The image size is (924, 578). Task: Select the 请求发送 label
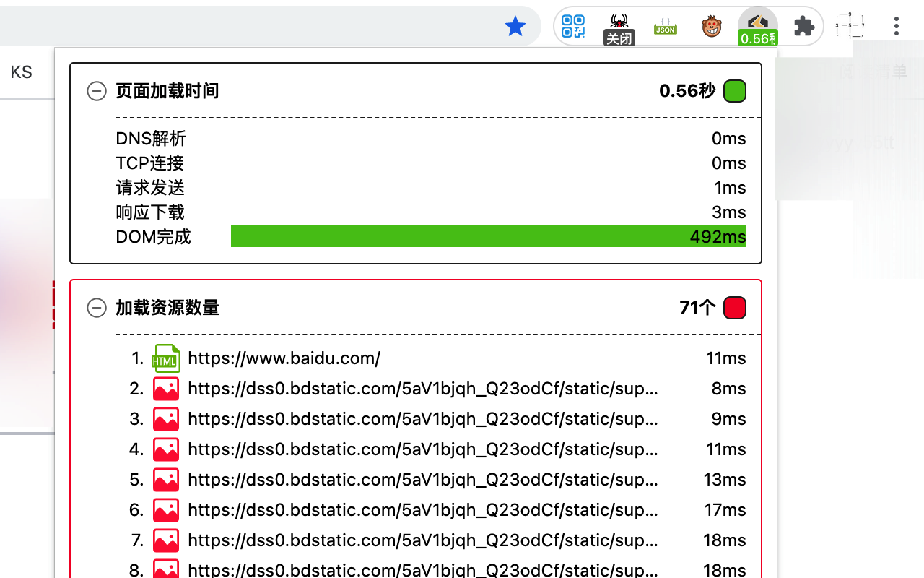point(150,188)
